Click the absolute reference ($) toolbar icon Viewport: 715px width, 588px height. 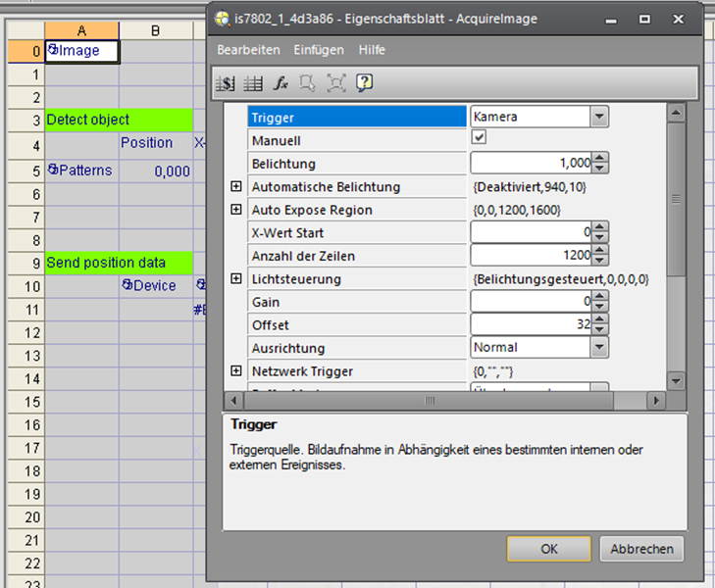click(227, 83)
